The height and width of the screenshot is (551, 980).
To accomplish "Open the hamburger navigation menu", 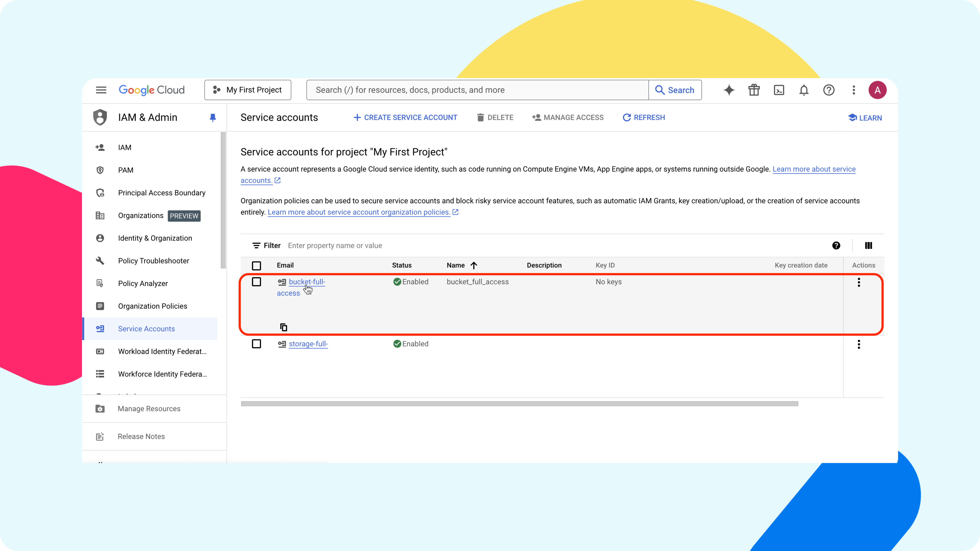I will pos(101,90).
